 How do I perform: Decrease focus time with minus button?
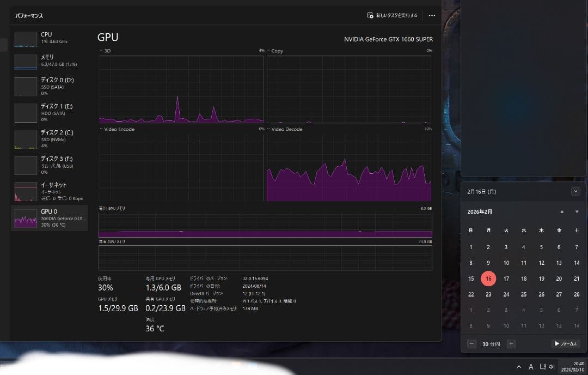(471, 344)
